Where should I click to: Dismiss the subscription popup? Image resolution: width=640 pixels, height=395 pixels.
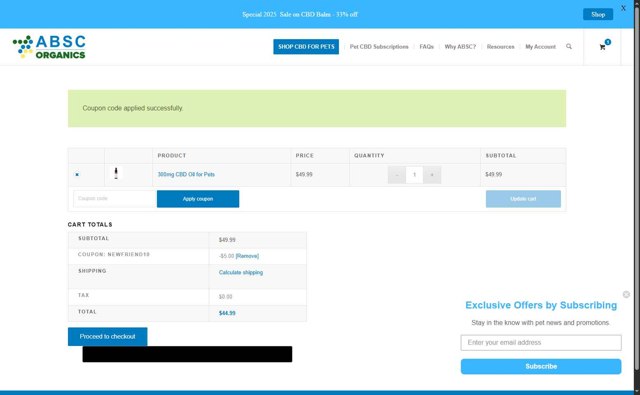626,294
